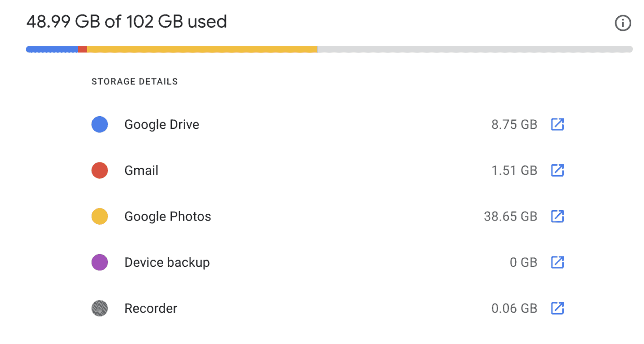Select the Google Photos label
The width and height of the screenshot is (644, 344).
pyautogui.click(x=168, y=216)
